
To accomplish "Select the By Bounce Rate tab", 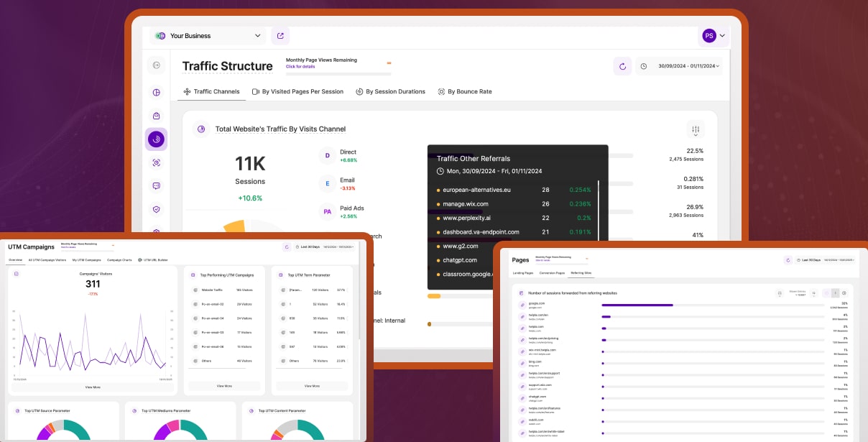I will pos(464,91).
